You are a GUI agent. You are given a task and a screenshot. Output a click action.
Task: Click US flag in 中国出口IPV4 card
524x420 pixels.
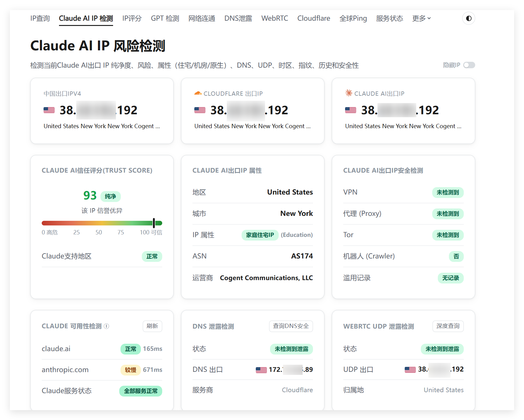(x=49, y=110)
